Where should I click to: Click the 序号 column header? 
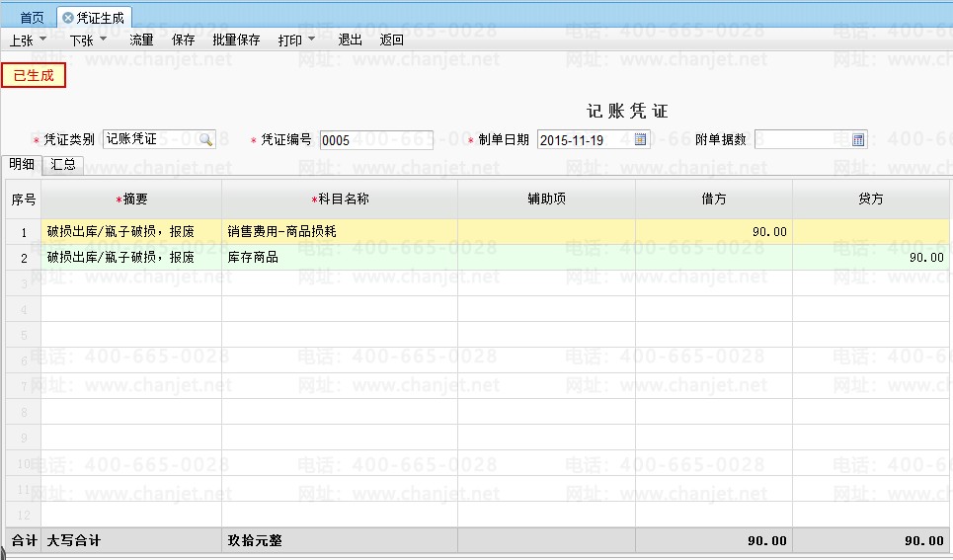24,199
